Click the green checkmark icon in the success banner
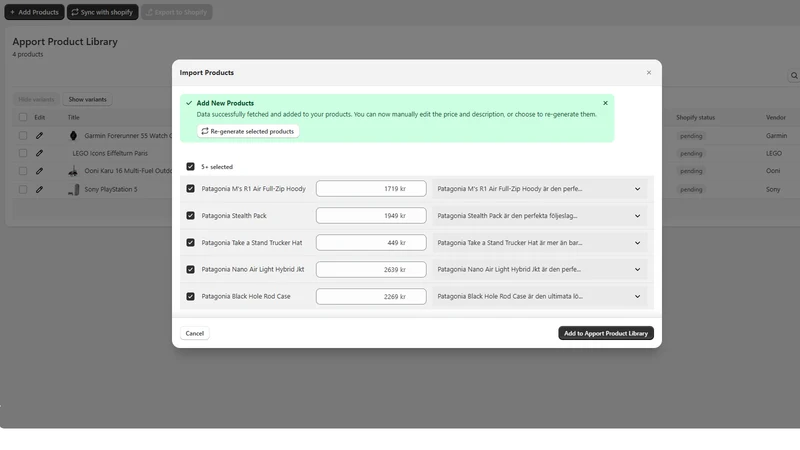Image resolution: width=800 pixels, height=450 pixels. [x=189, y=103]
